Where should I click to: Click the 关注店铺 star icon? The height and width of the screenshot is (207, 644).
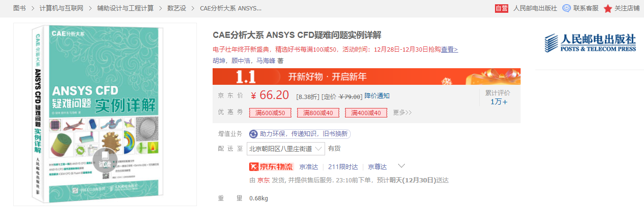pos(608,9)
